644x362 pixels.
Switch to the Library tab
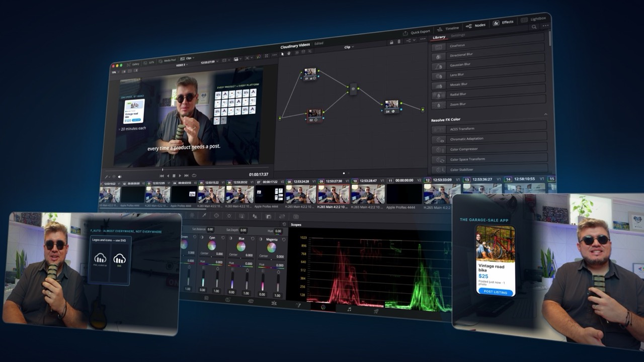pos(439,37)
